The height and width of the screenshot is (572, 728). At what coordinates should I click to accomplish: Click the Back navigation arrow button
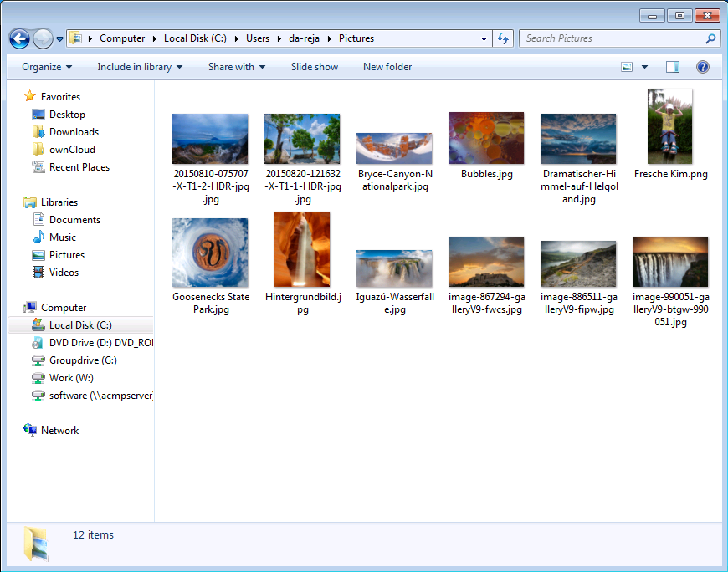tap(19, 38)
